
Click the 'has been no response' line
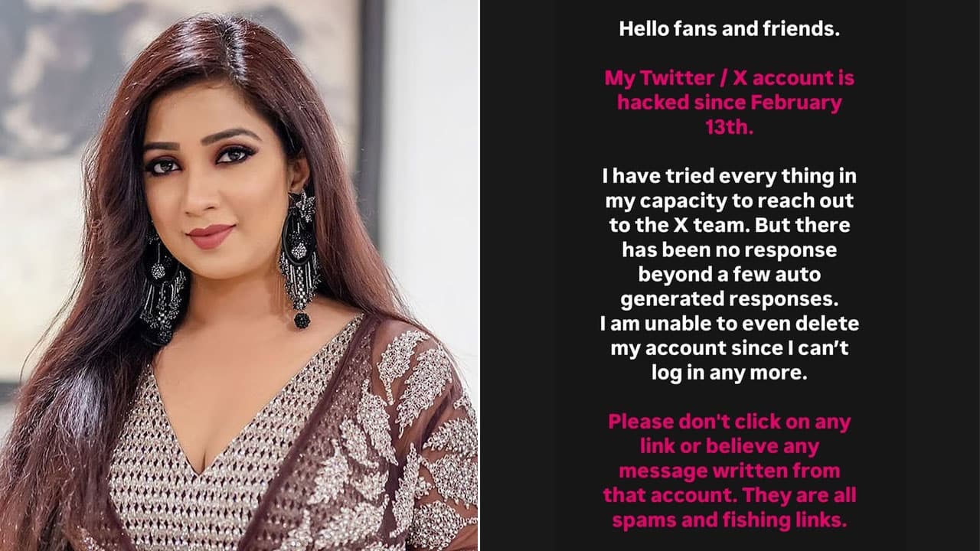pyautogui.click(x=729, y=250)
